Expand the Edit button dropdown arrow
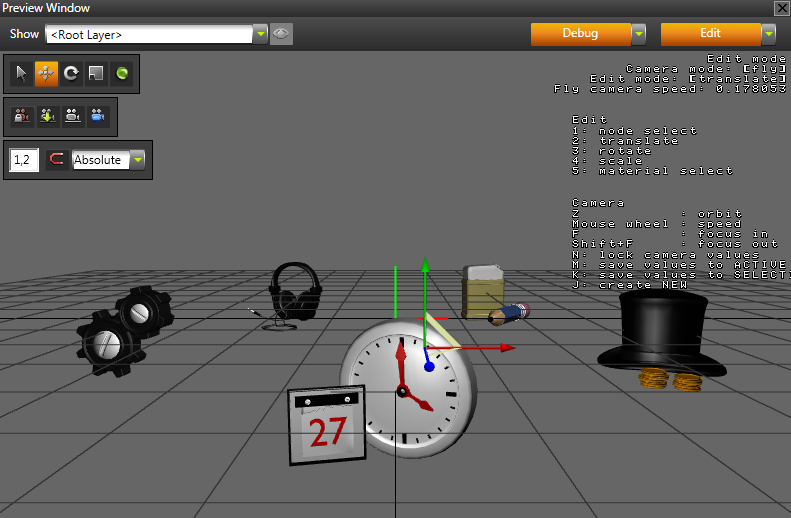This screenshot has width=791, height=518. [x=768, y=34]
